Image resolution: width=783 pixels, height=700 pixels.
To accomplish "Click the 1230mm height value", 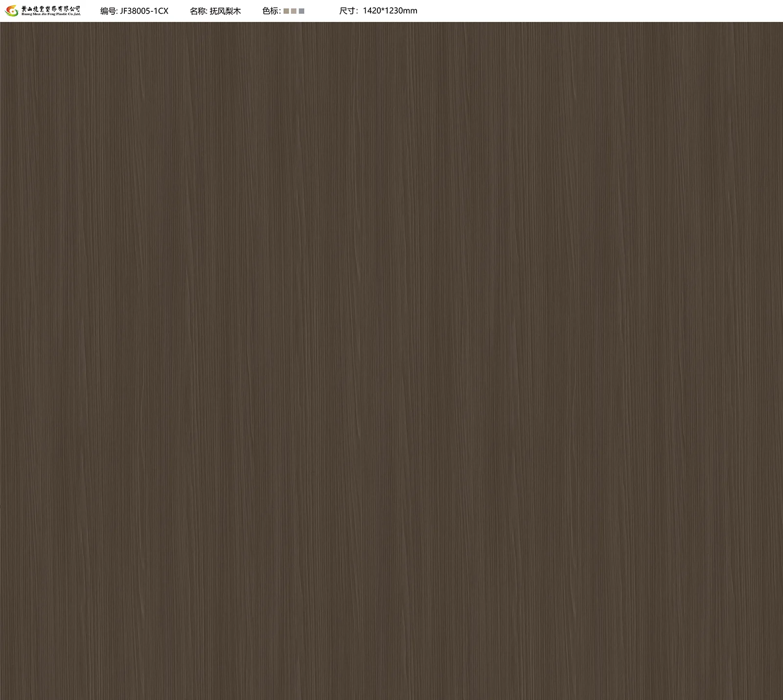I will point(401,11).
